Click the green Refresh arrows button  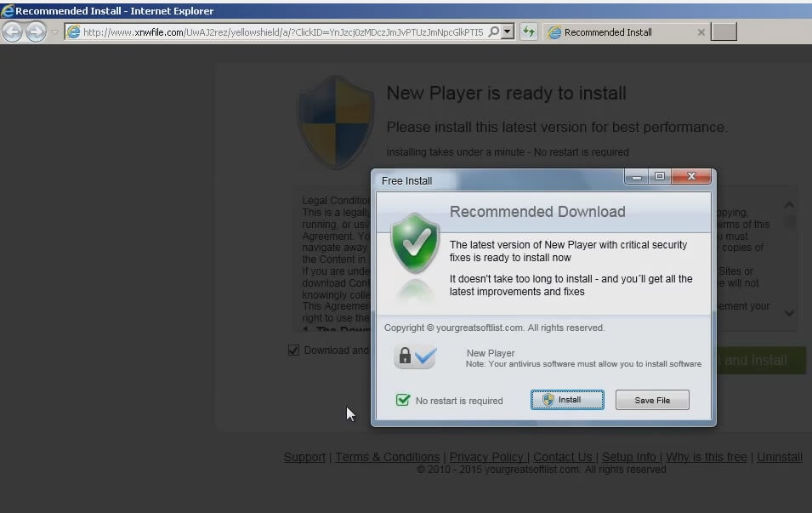tap(529, 31)
